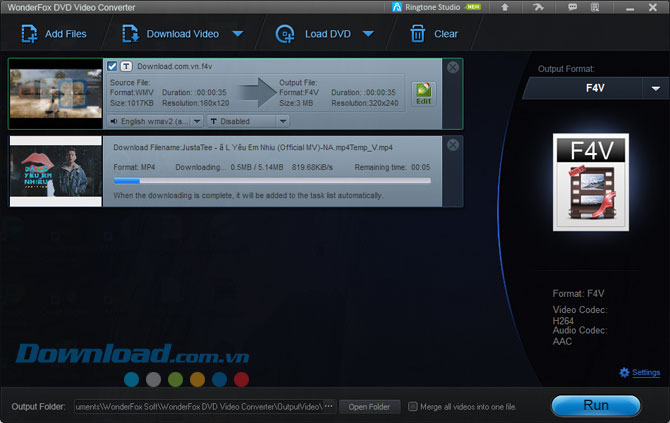Click the Add Files button

coord(54,34)
